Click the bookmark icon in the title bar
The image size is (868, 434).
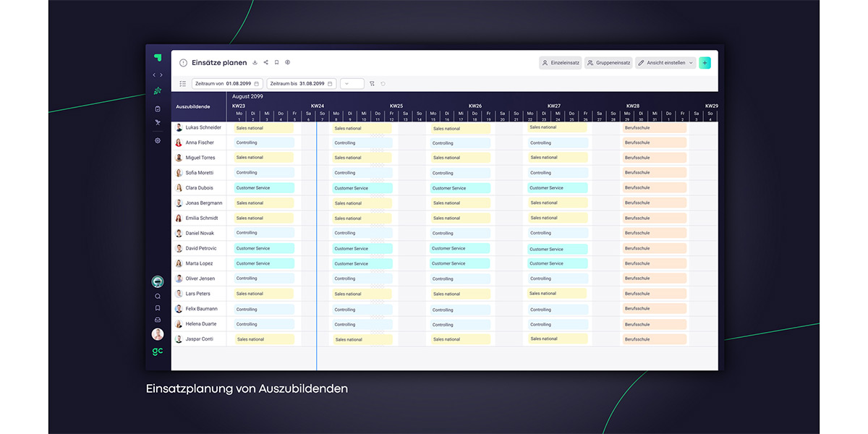point(277,62)
